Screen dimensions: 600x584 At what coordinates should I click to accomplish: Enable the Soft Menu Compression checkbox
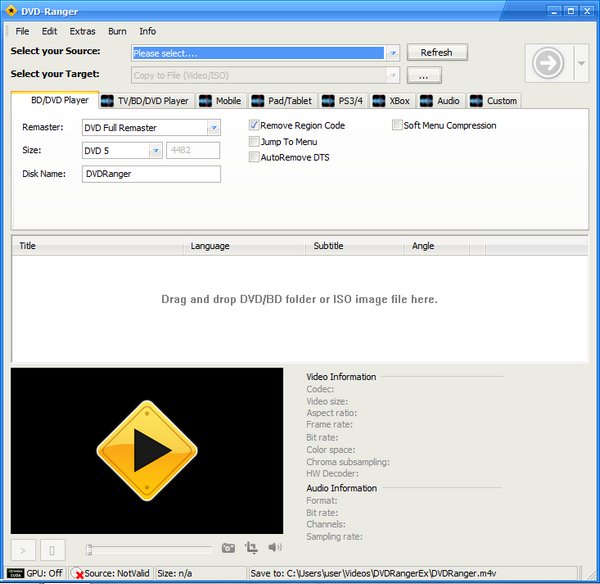pyautogui.click(x=397, y=125)
